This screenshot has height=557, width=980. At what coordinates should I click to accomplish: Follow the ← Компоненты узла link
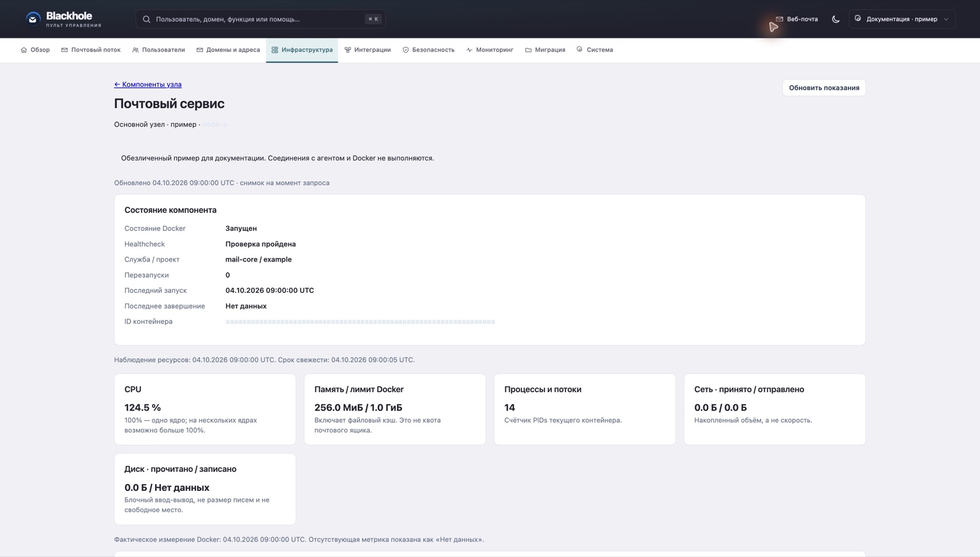pos(148,85)
